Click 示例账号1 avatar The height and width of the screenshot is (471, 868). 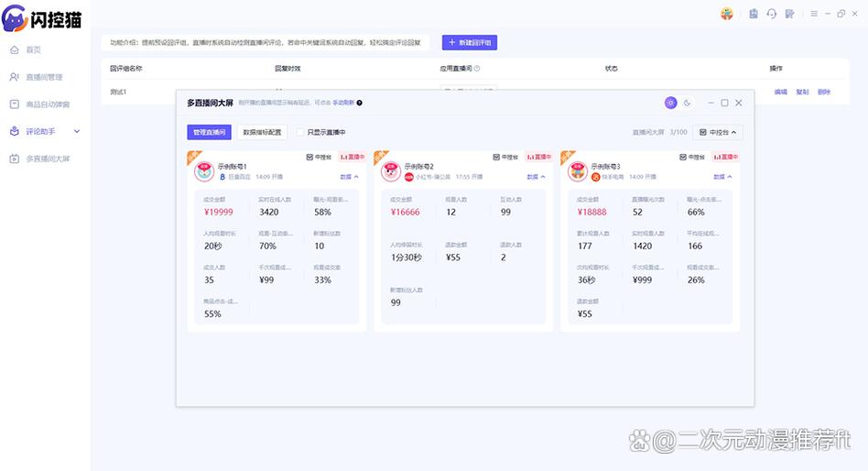(x=204, y=171)
